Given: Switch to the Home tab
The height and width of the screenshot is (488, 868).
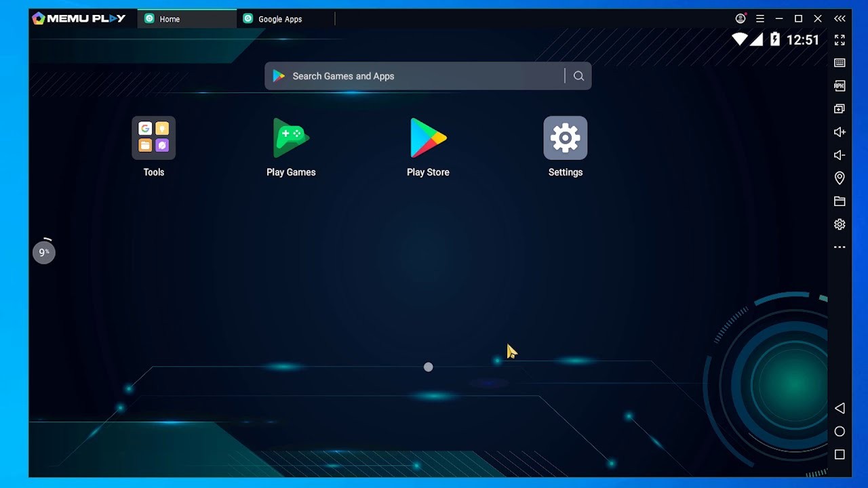Looking at the screenshot, I should [186, 19].
